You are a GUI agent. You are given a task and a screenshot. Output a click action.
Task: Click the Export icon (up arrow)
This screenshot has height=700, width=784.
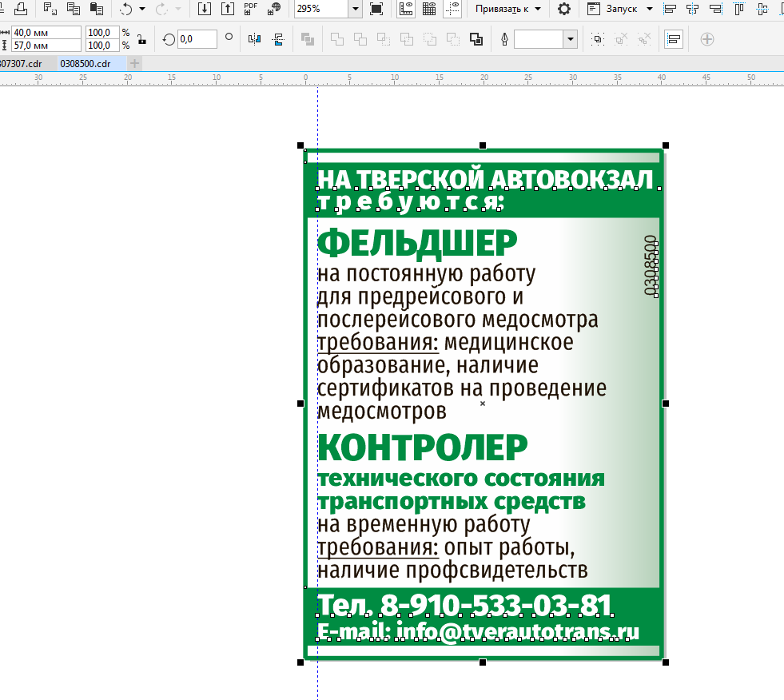click(x=228, y=9)
